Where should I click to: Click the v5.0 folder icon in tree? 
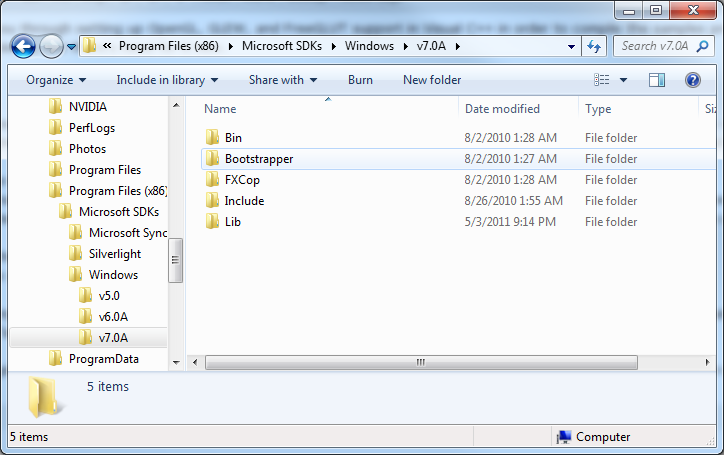point(85,296)
